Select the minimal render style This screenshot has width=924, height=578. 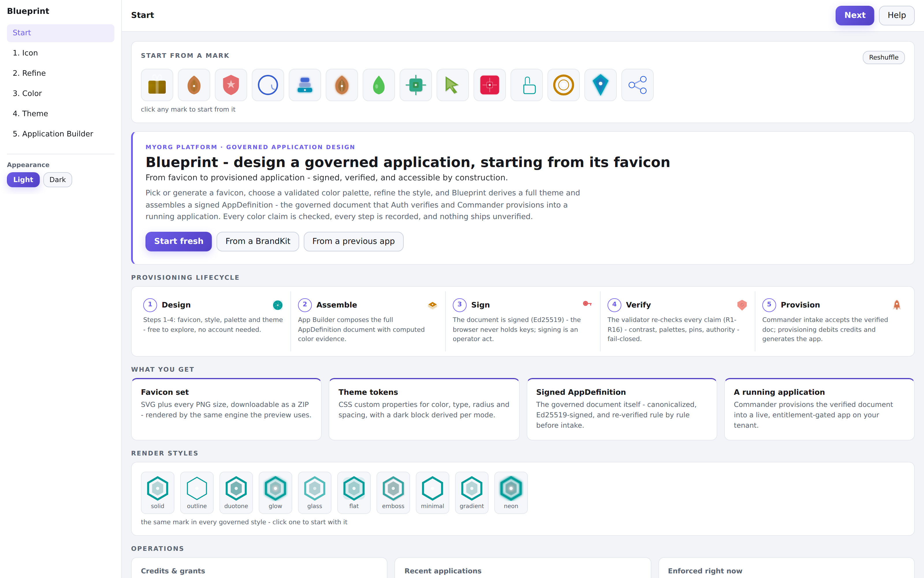point(432,492)
